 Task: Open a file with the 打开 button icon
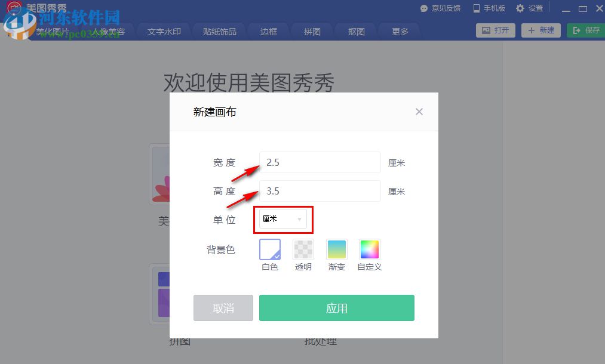[x=495, y=30]
